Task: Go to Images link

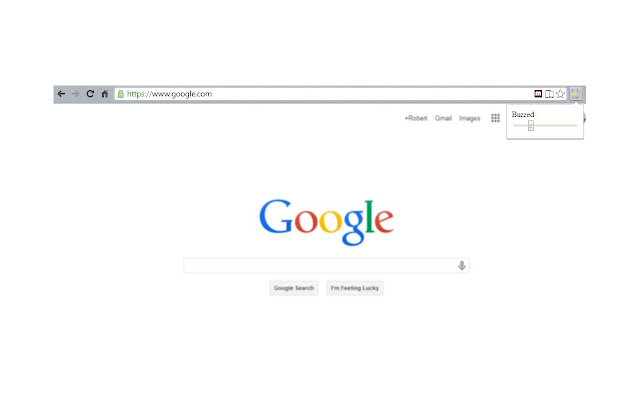Action: [x=469, y=118]
